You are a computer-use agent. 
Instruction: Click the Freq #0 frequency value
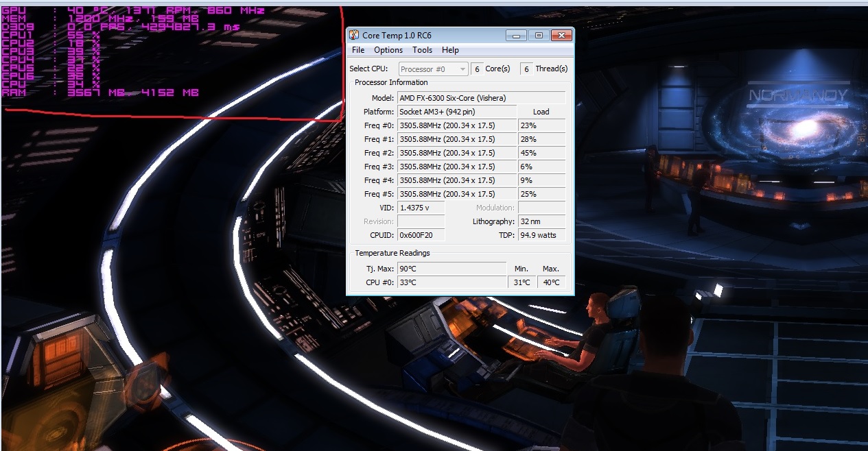click(457, 125)
